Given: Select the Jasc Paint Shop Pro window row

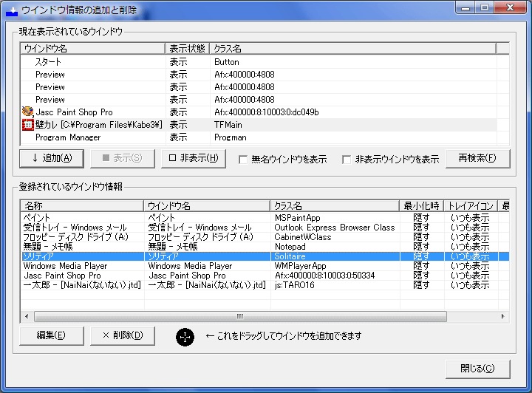Looking at the screenshot, I should point(259,112).
